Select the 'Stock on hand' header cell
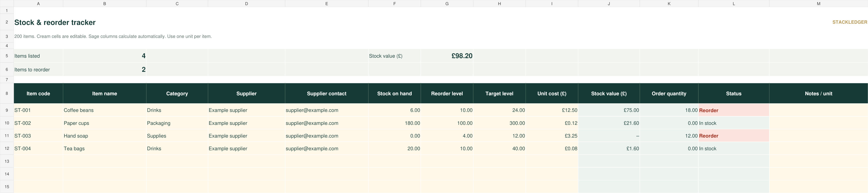 (394, 94)
